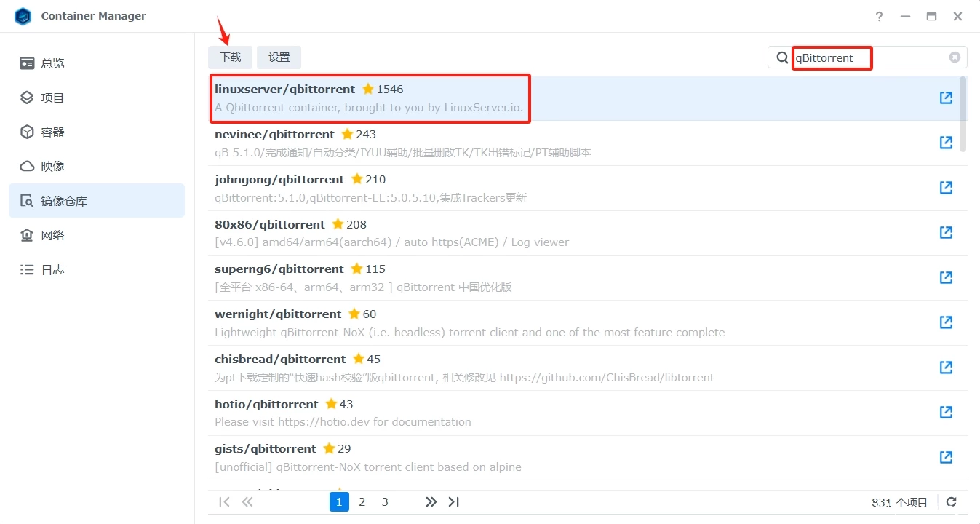Go to the first results page
Viewport: 980px width, 524px height.
pyautogui.click(x=224, y=501)
